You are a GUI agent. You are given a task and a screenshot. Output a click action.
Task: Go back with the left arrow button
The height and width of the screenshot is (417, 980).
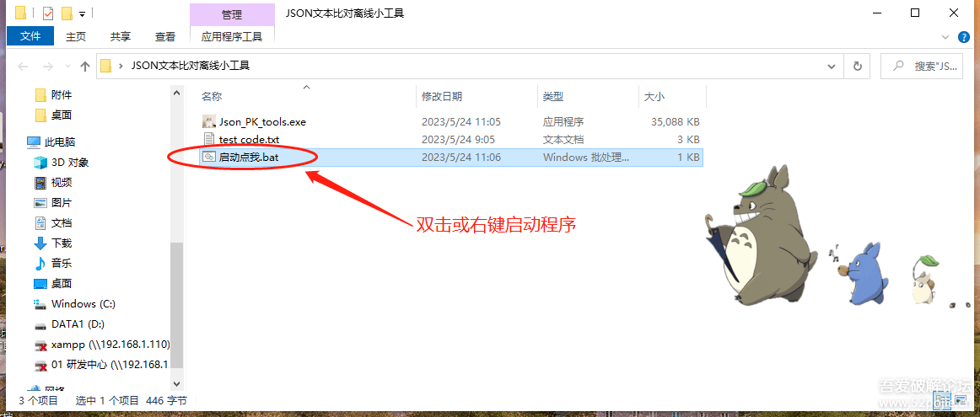click(23, 67)
